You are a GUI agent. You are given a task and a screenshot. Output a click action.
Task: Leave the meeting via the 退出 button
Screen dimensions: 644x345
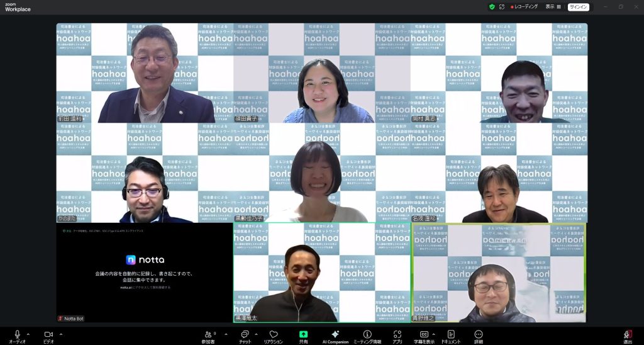click(627, 336)
